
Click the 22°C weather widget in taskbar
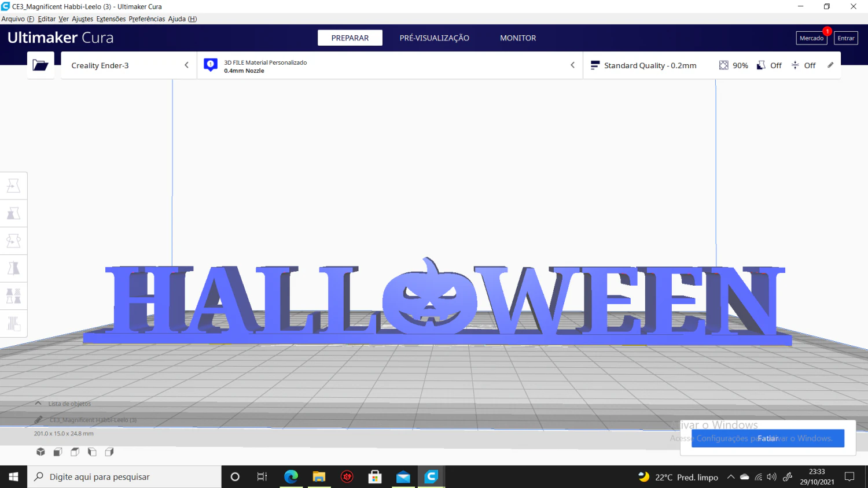(678, 477)
